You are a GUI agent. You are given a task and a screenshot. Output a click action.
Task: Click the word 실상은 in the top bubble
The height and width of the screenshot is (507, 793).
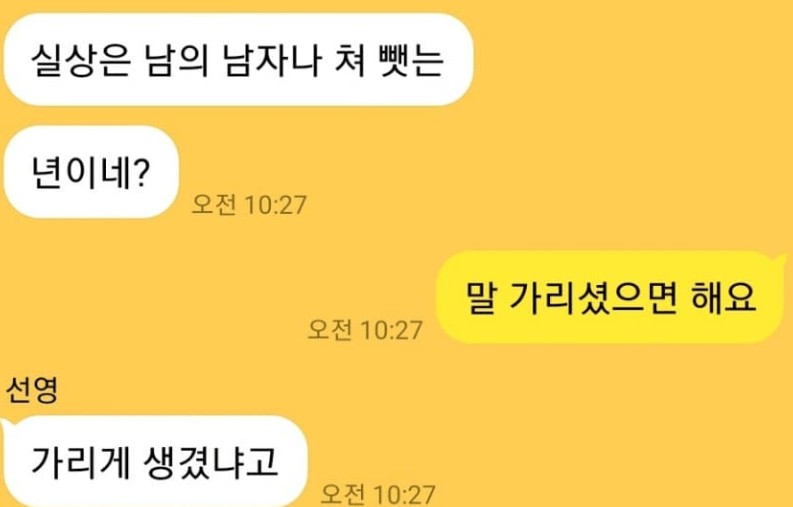pyautogui.click(x=81, y=60)
